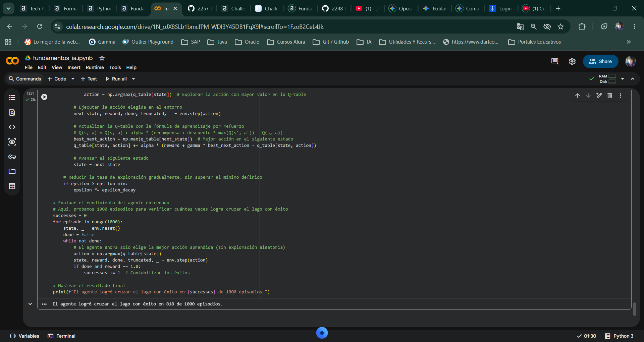Open the Table of contents sidebar icon
The image size is (644, 342).
coord(12,98)
